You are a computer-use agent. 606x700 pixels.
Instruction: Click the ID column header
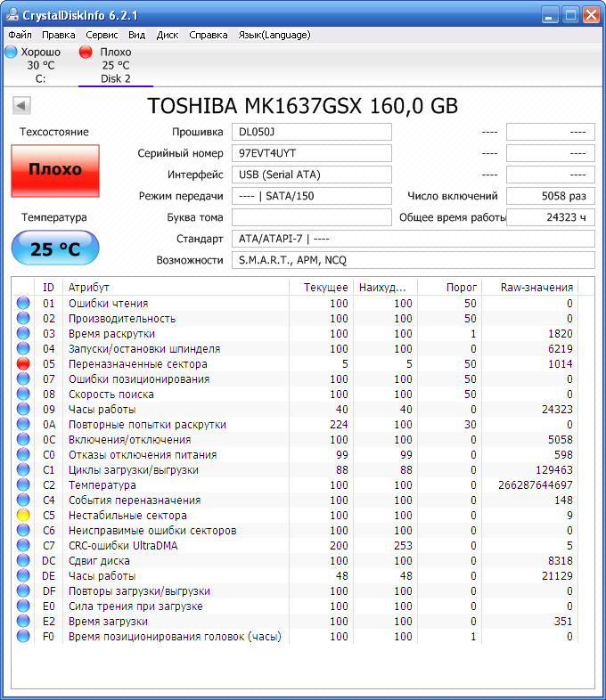pyautogui.click(x=48, y=287)
